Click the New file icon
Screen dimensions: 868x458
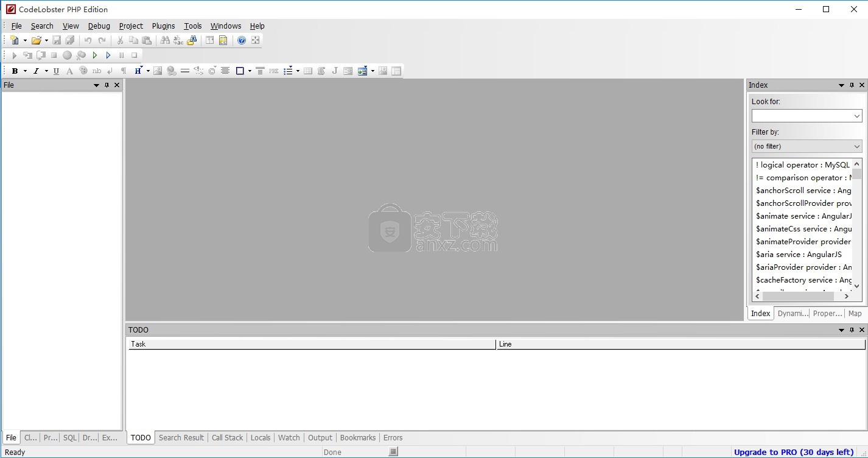coord(15,40)
